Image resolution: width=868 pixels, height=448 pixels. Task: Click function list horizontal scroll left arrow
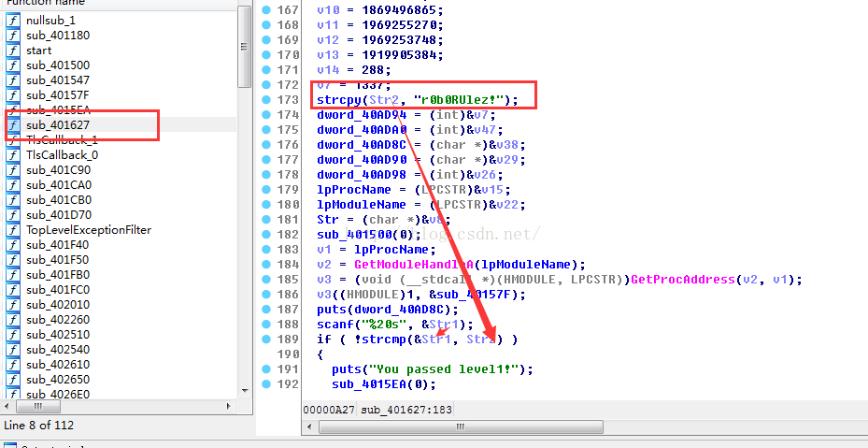[8, 407]
